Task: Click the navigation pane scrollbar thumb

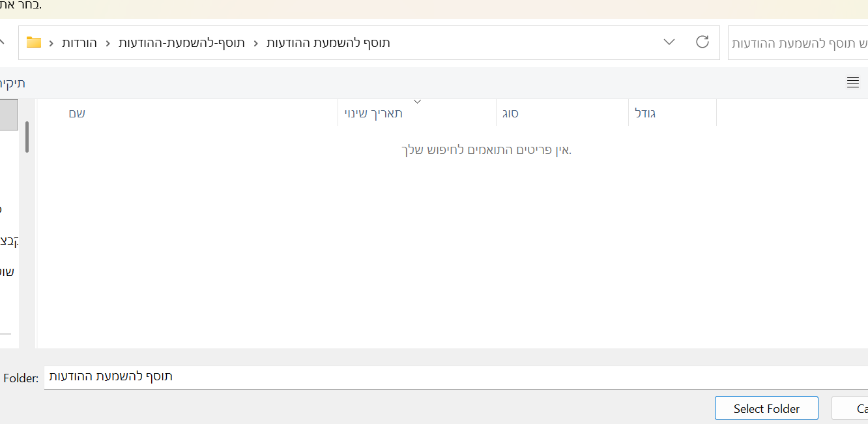Action: coord(27,136)
